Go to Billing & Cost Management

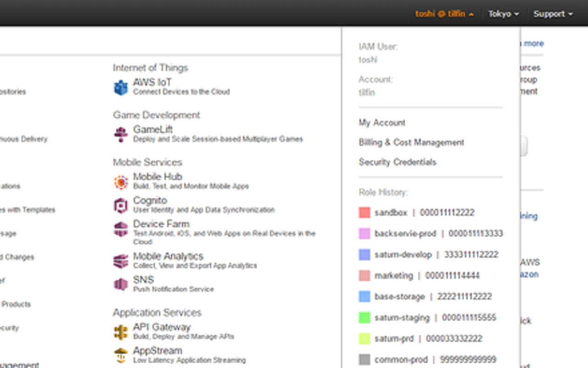pos(411,142)
